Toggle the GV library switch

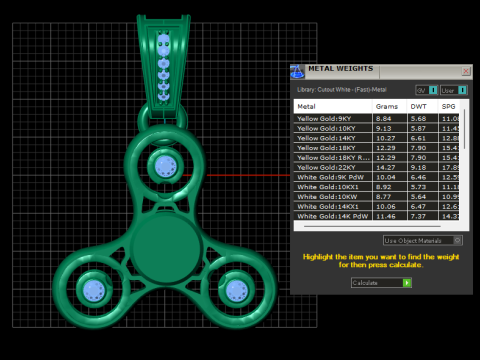coord(426,90)
